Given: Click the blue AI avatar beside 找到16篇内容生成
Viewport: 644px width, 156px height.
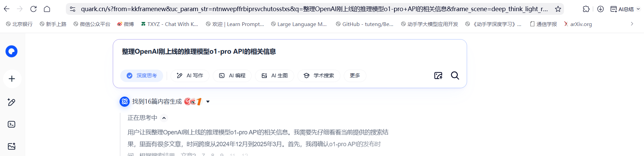Looking at the screenshot, I should tap(125, 101).
